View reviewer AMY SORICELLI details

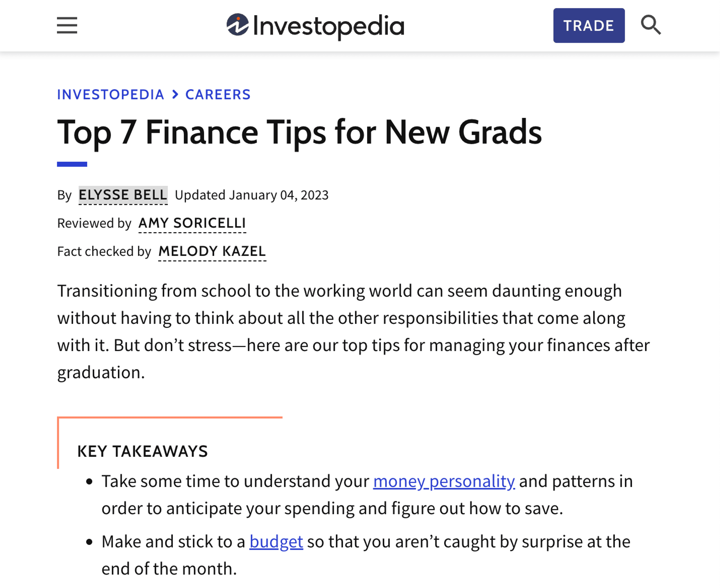coord(192,223)
